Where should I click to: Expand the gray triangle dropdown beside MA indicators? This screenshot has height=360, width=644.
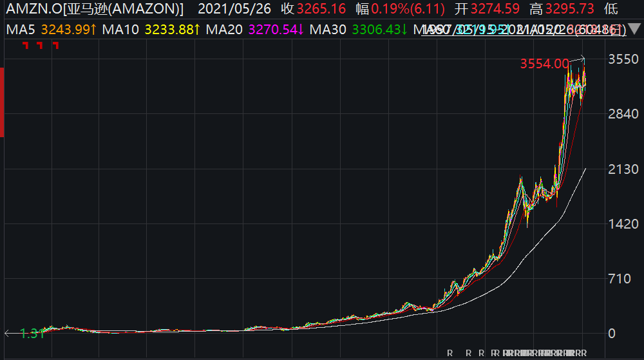tap(634, 29)
